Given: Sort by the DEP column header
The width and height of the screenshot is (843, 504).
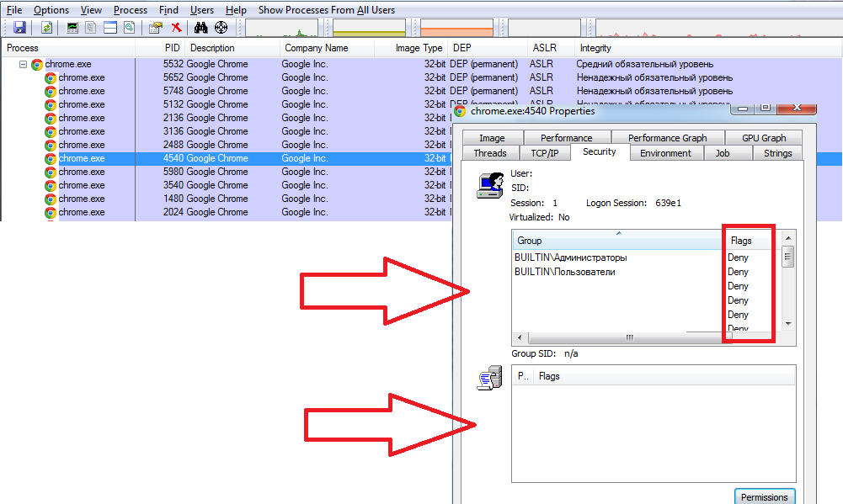Looking at the screenshot, I should click(x=487, y=48).
